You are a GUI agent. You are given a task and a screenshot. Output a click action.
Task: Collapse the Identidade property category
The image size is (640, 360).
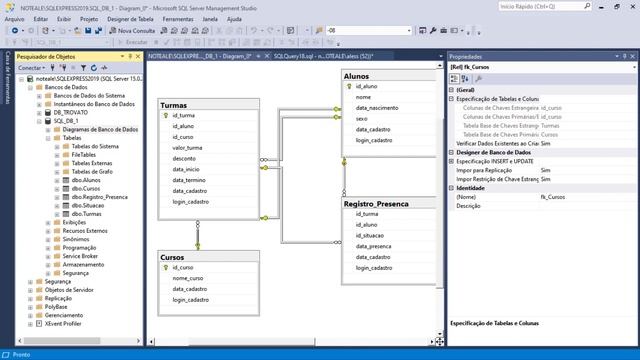pos(451,188)
